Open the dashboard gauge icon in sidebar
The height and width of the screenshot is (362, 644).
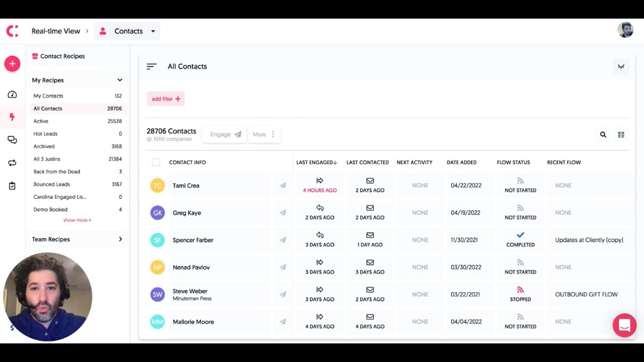[x=12, y=95]
